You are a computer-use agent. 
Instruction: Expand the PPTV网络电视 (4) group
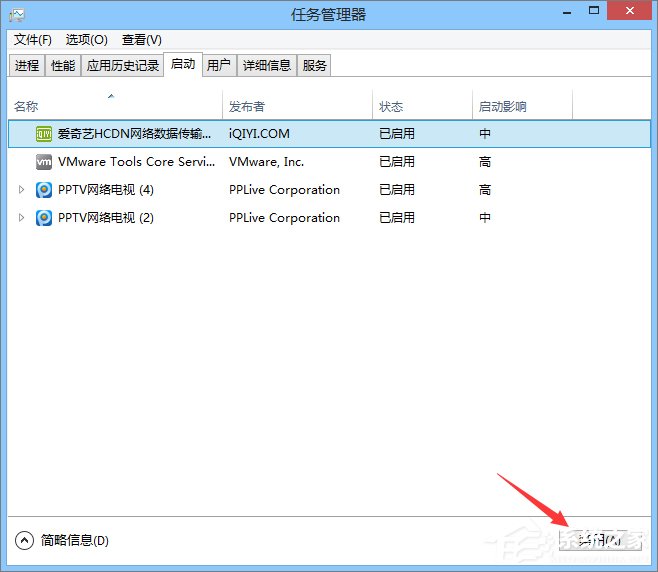[22, 189]
